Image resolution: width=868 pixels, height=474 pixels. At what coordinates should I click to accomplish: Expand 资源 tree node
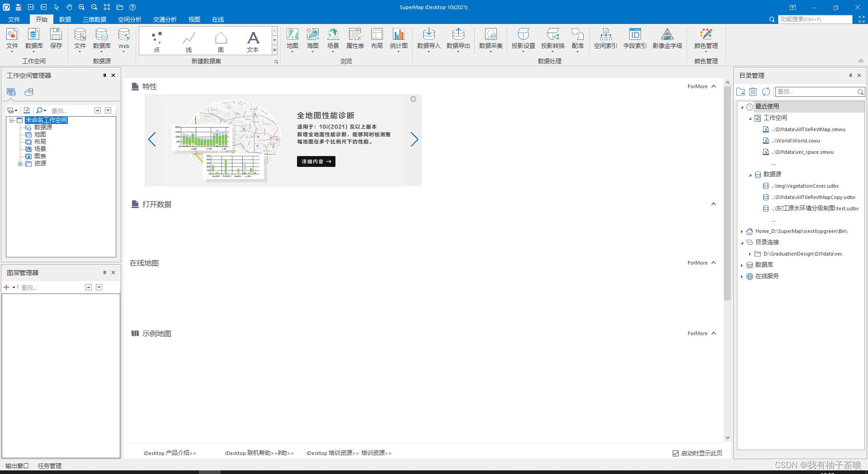[20, 164]
